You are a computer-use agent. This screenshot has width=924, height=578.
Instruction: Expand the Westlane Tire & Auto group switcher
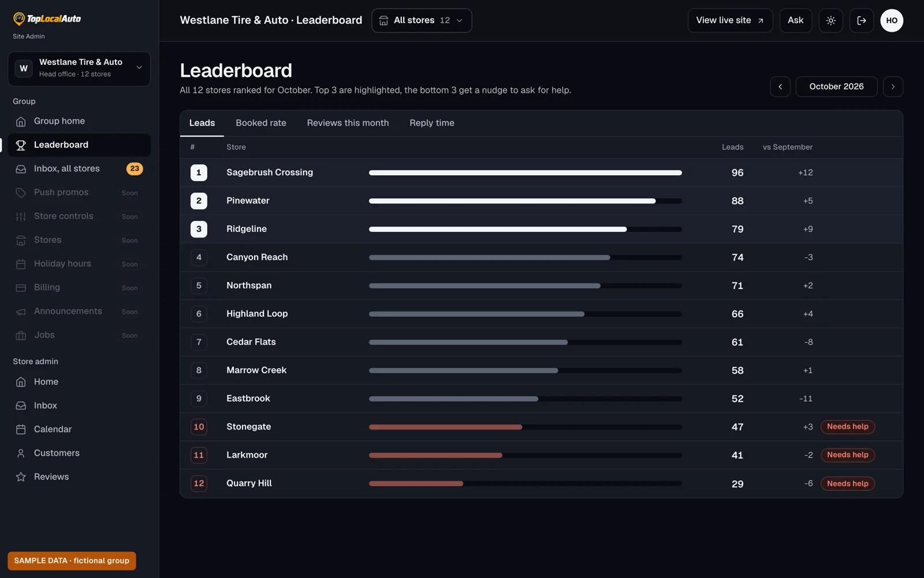click(79, 68)
